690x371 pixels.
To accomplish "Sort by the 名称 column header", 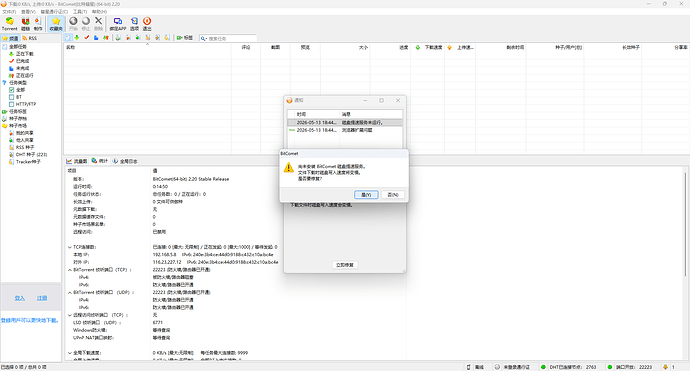I will 147,47.
